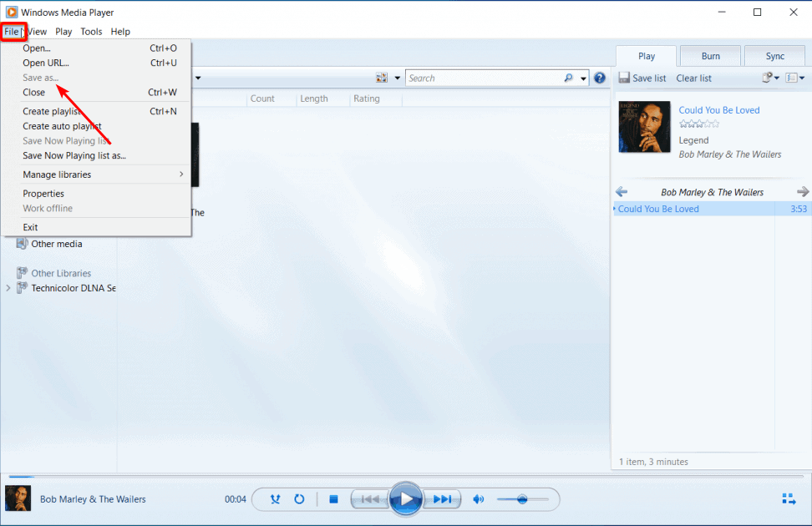This screenshot has height=526, width=812.
Task: Adjust the volume slider
Action: [x=522, y=499]
